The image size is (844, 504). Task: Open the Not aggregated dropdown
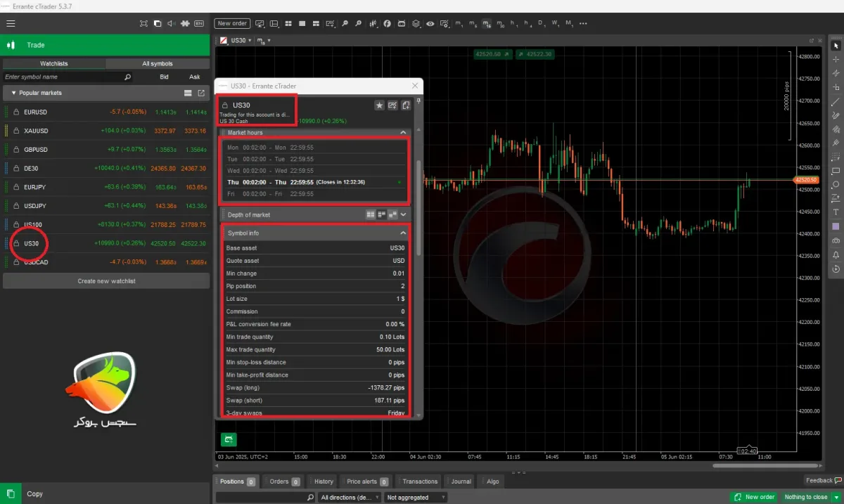[416, 497]
